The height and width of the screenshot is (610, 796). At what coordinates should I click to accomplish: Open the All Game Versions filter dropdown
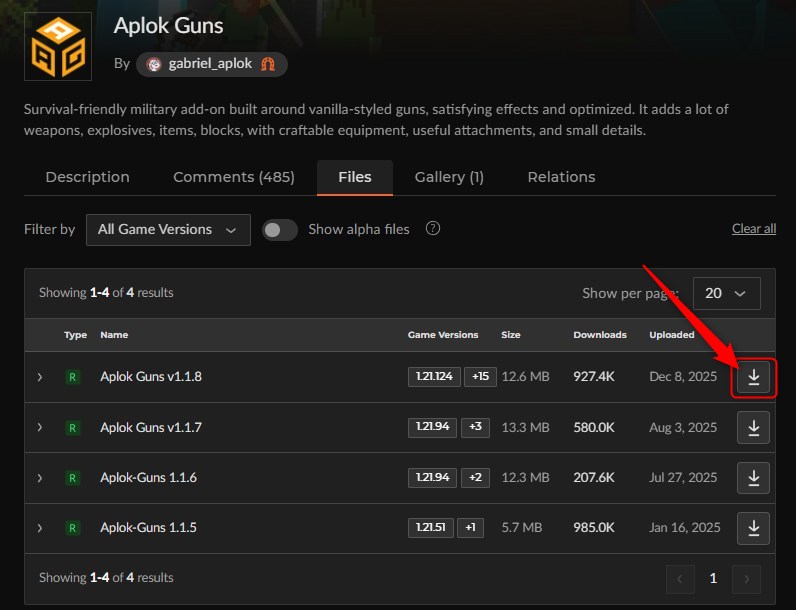point(168,229)
